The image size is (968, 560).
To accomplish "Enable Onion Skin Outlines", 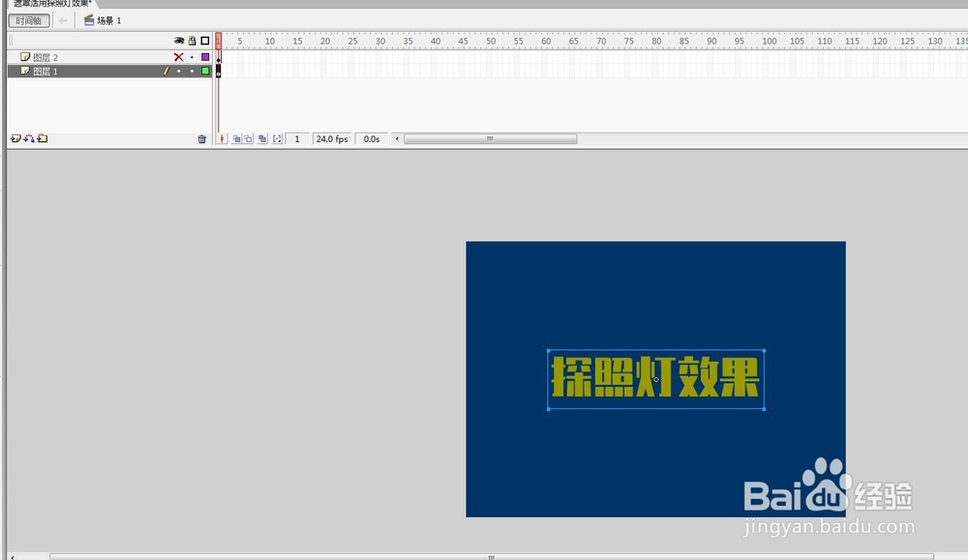I will click(249, 138).
